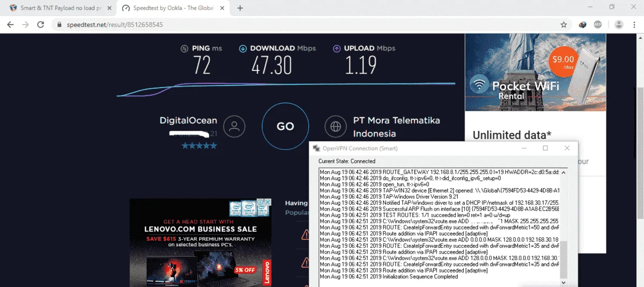Image resolution: width=644 pixels, height=287 pixels.
Task: Click the download result 47.30
Action: [x=272, y=66]
